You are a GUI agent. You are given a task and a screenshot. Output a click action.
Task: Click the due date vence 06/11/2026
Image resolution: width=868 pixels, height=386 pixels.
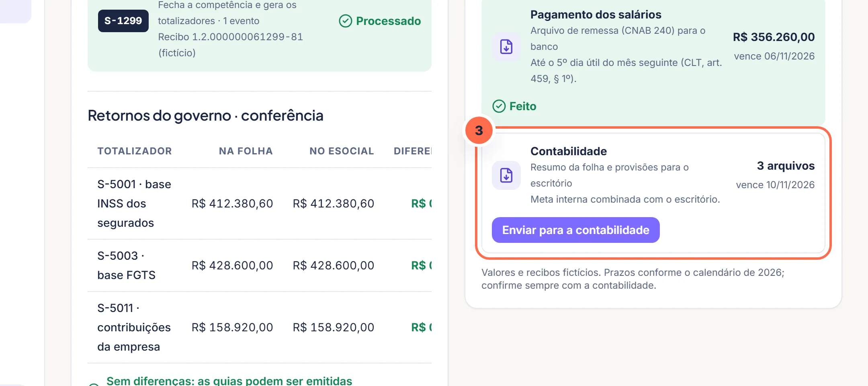[x=774, y=56]
